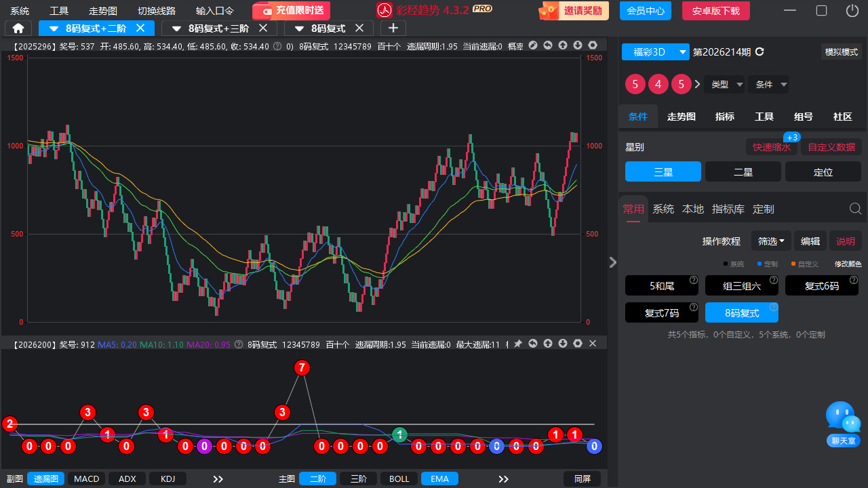Viewport: 868px width, 488px height.
Task: Click the undo arrow icon in sub chart header
Action: coord(533,344)
